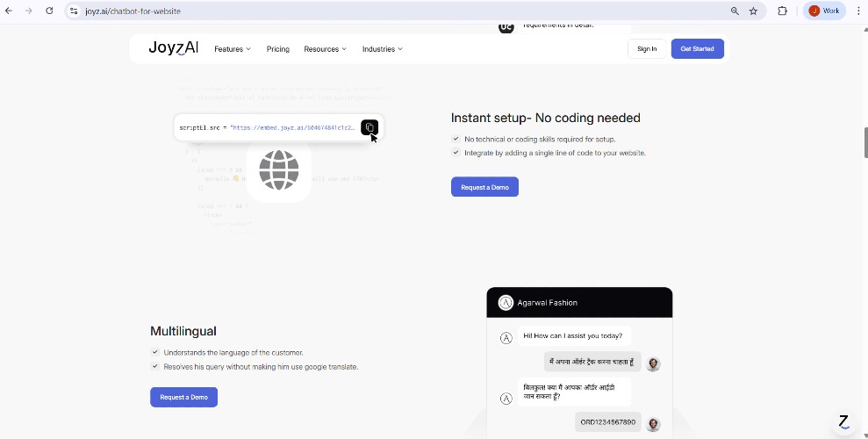Viewport: 868px width, 439px height.
Task: Open the Joyz chat widget launcher
Action: point(843,422)
